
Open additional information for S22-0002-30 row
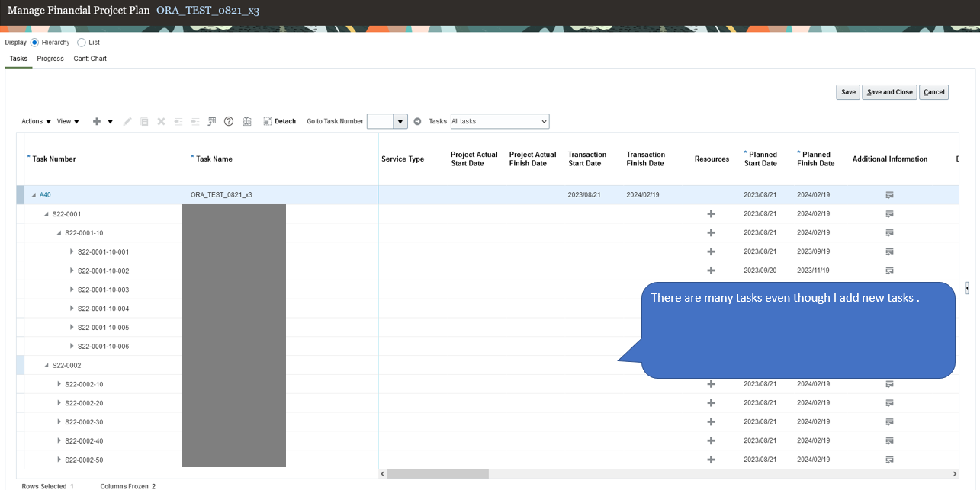pyautogui.click(x=889, y=422)
